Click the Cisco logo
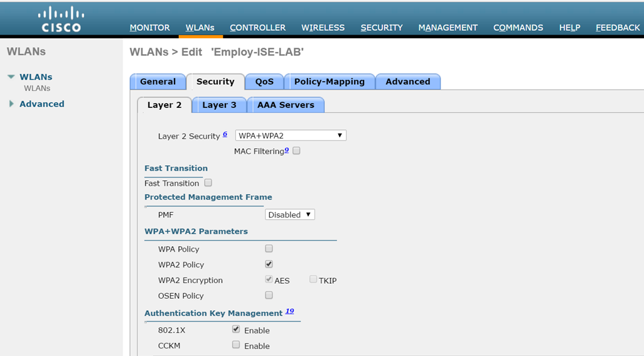 pos(61,19)
